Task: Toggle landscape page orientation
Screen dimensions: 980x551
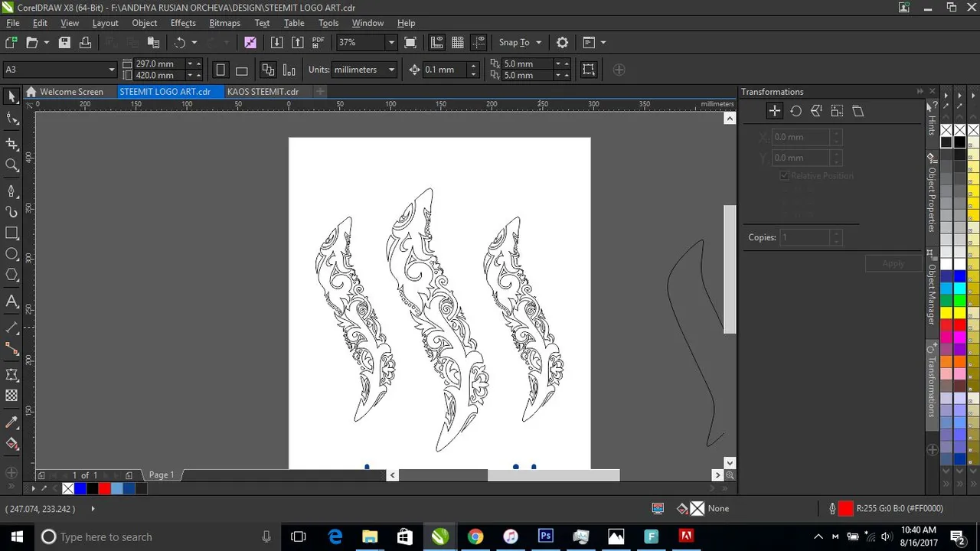Action: click(x=241, y=70)
